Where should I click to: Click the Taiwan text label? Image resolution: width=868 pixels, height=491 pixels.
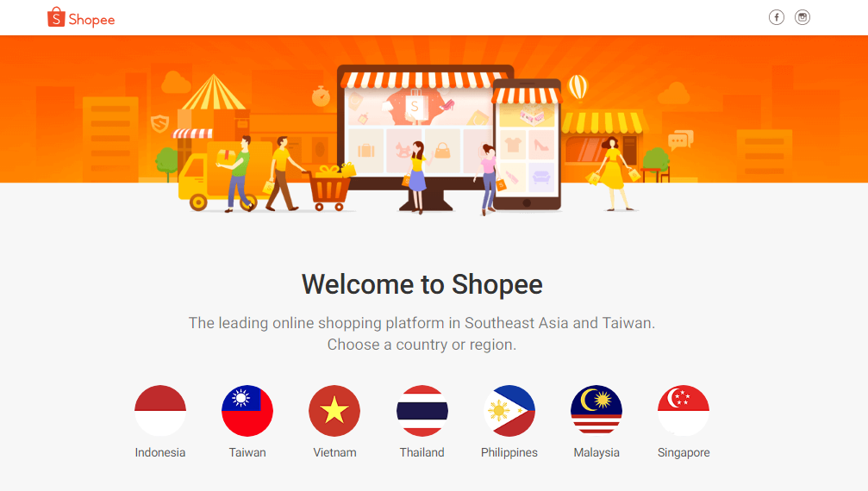(247, 452)
